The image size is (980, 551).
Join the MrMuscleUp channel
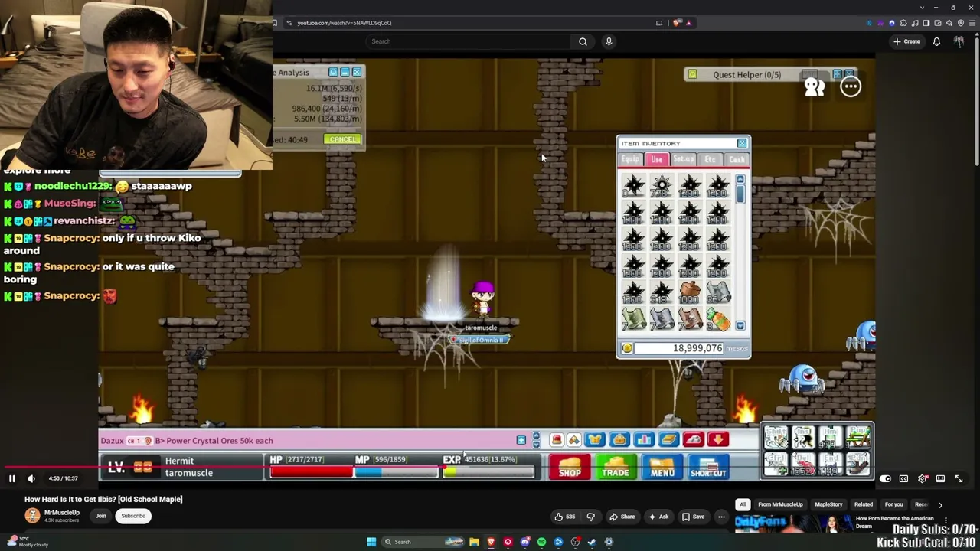(100, 516)
